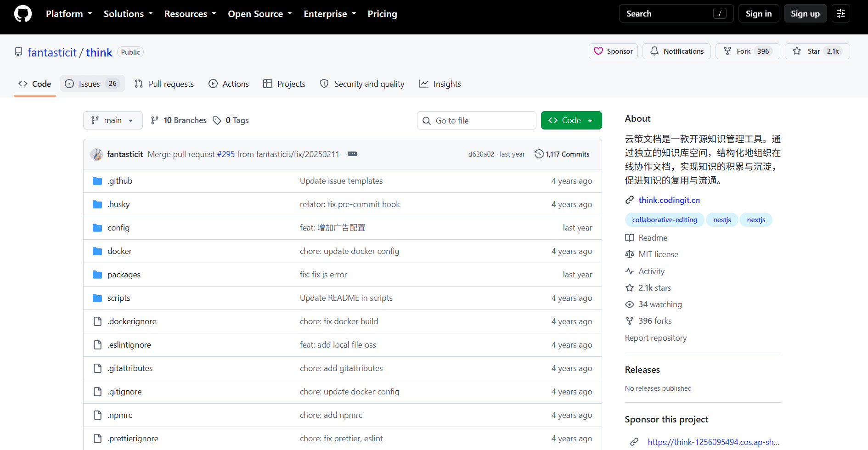Open the packages folder
Viewport: 868px width, 450px height.
pyautogui.click(x=124, y=275)
